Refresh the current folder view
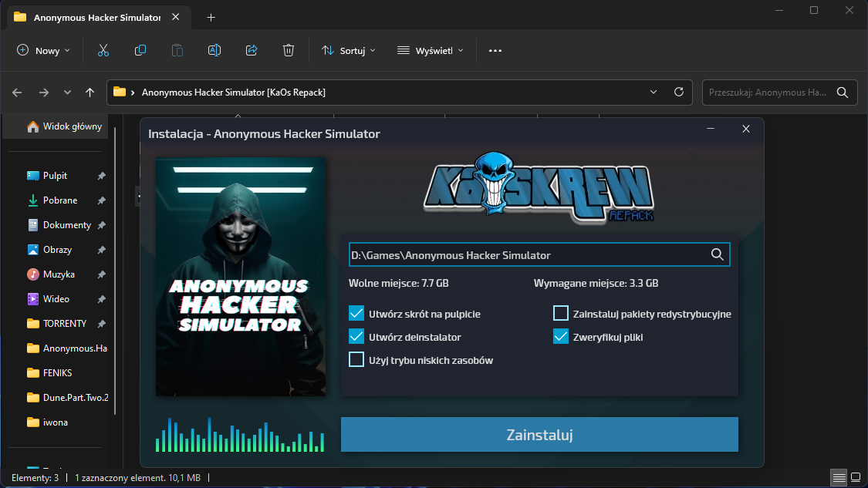868x488 pixels. coord(679,92)
